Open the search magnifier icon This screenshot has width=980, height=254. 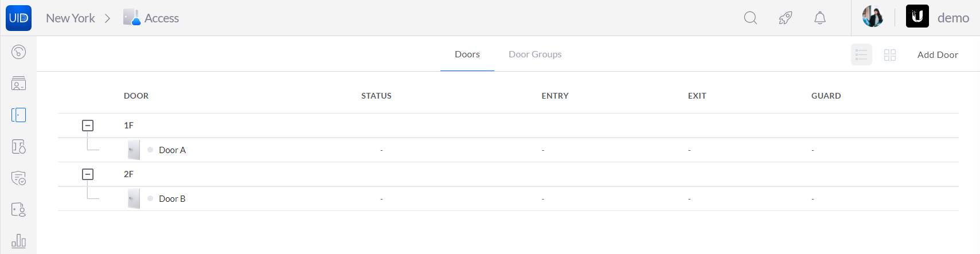point(751,18)
